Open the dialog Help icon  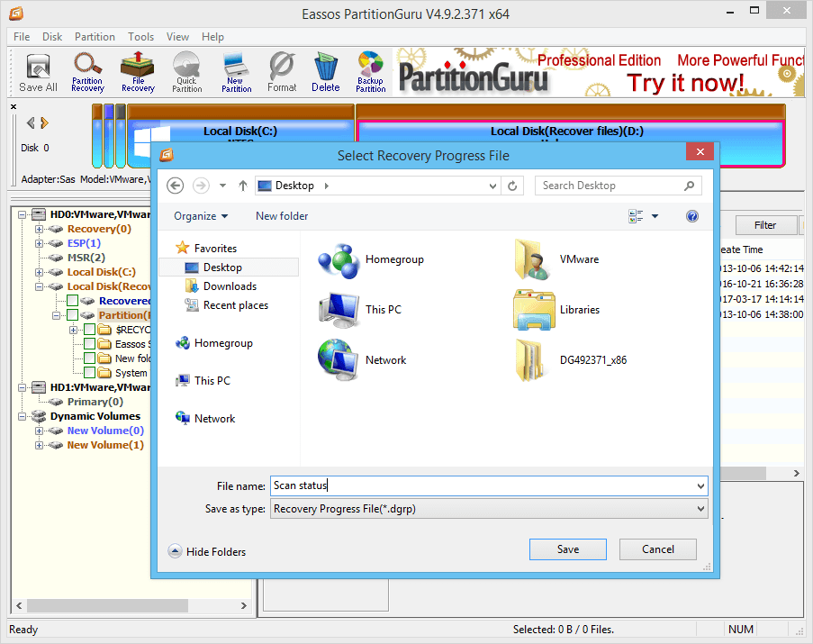click(x=691, y=216)
